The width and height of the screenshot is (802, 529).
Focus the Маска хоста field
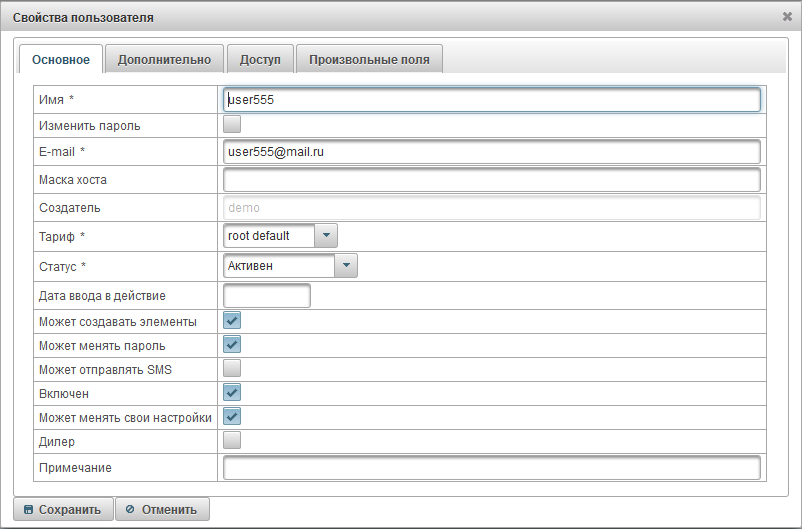(491, 180)
